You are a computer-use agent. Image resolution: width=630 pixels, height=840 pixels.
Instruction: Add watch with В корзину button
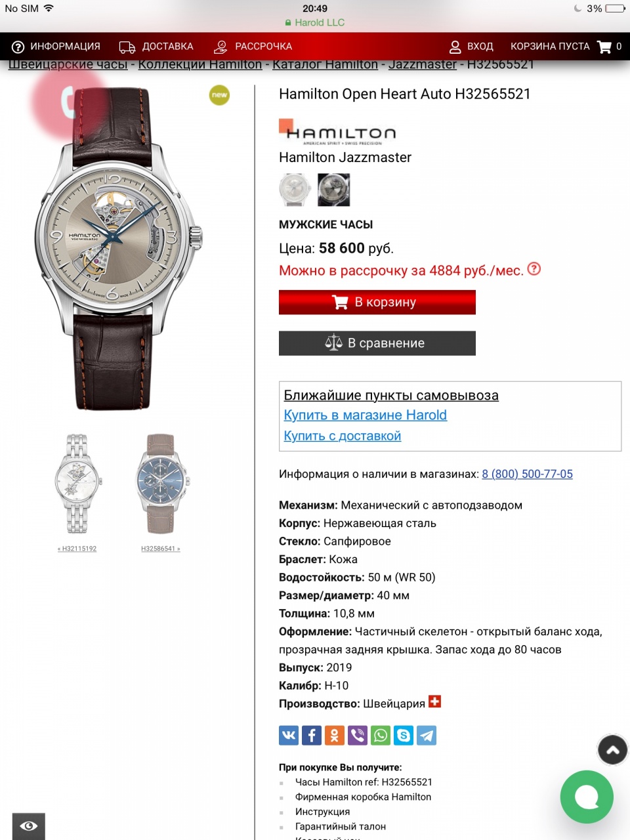[x=377, y=302]
